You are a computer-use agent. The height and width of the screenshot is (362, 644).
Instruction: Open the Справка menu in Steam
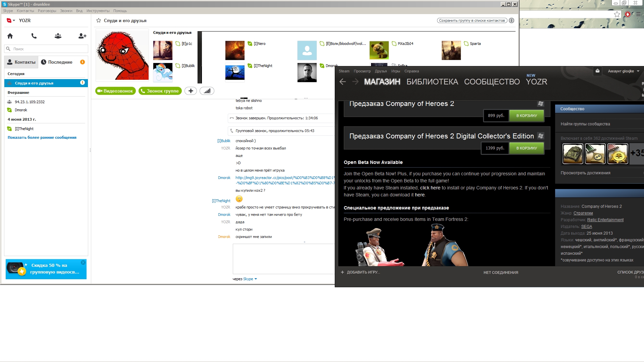click(x=412, y=71)
